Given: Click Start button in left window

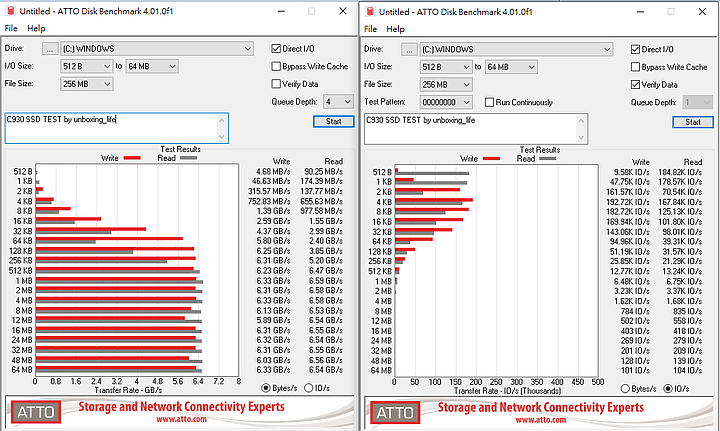Looking at the screenshot, I should 333,121.
